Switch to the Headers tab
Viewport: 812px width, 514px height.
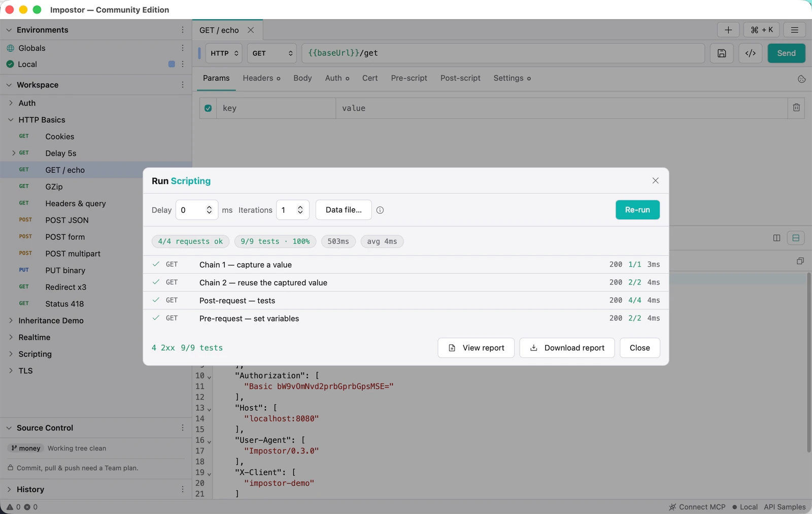pyautogui.click(x=261, y=78)
